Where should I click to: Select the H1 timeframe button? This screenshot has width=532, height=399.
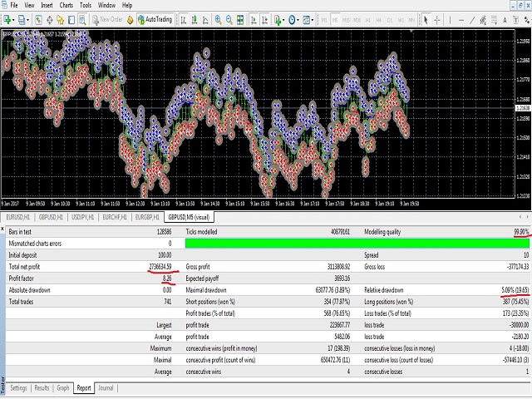click(367, 20)
